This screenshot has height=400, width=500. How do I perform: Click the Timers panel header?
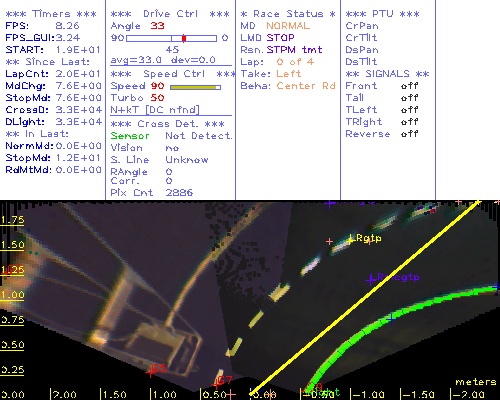[51, 14]
